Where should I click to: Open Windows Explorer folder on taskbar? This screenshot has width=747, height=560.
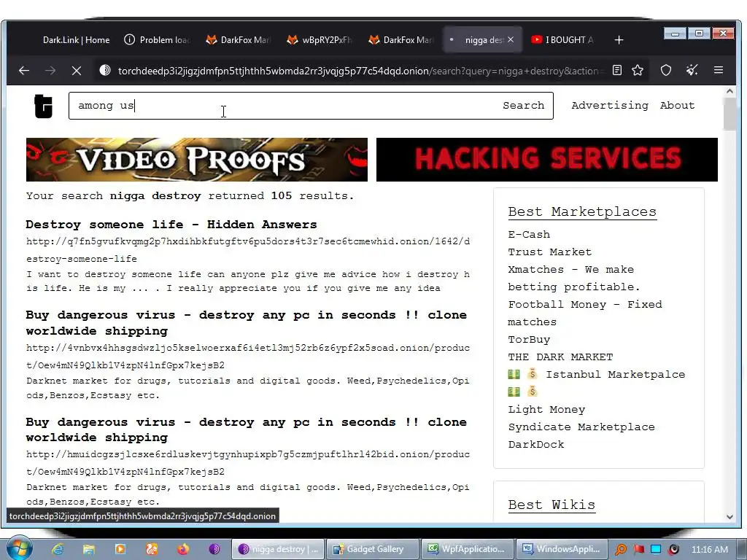tap(88, 549)
